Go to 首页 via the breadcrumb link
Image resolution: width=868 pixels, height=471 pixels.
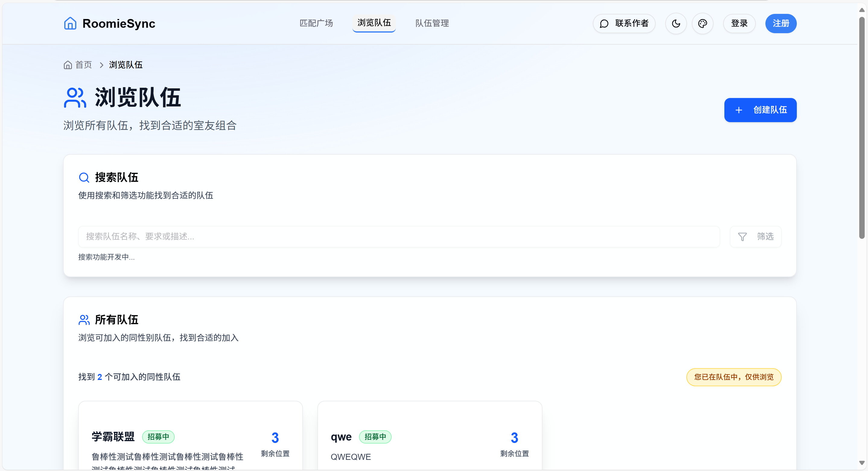coord(83,65)
